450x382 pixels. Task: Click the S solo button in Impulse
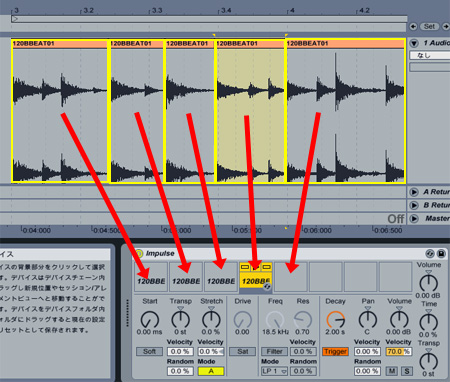click(407, 371)
